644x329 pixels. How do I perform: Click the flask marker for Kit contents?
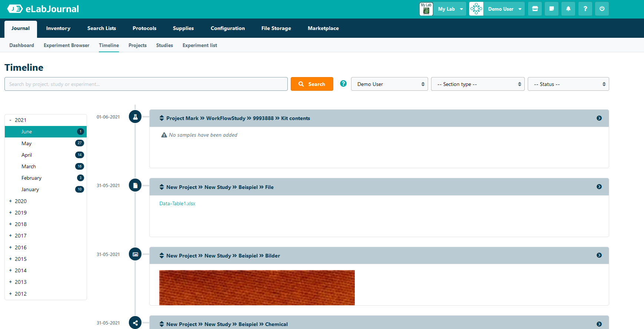coord(135,117)
